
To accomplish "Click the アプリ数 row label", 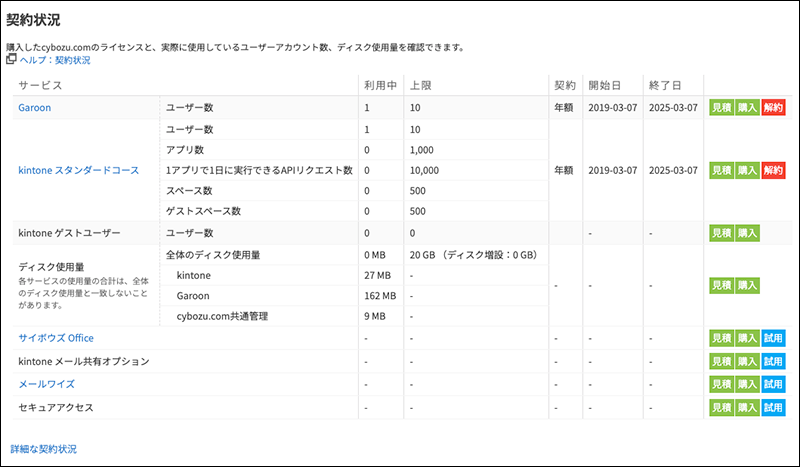I will click(185, 150).
